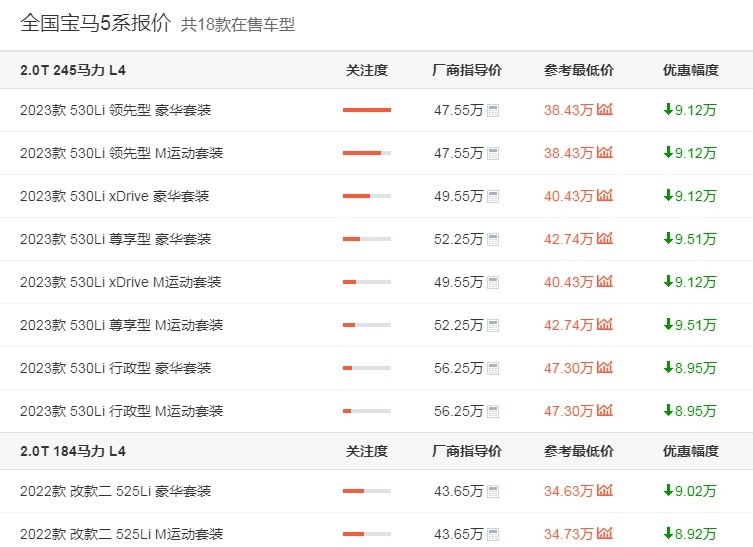This screenshot has width=753, height=547.
Task: Click discount 9.02万 on 525Li 豪华套装 row
Action: coord(690,491)
